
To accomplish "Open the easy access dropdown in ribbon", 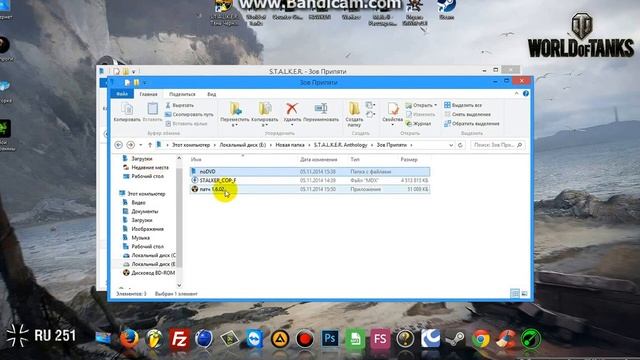I will [x=370, y=115].
